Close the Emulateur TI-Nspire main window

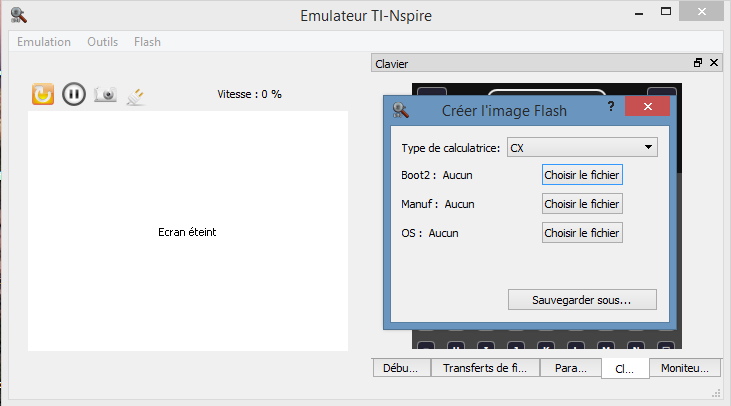point(701,12)
